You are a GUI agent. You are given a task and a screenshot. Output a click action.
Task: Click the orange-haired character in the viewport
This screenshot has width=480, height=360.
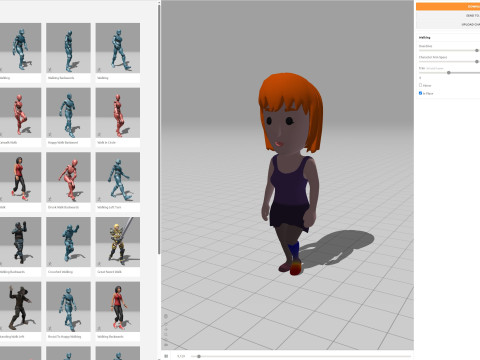[x=291, y=173]
